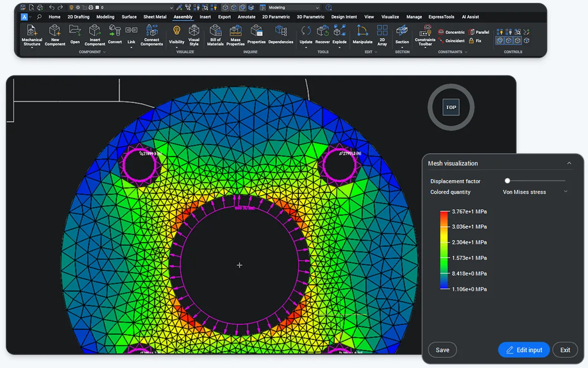Open the Design Intent tab
This screenshot has width=588, height=368.
[x=344, y=17]
